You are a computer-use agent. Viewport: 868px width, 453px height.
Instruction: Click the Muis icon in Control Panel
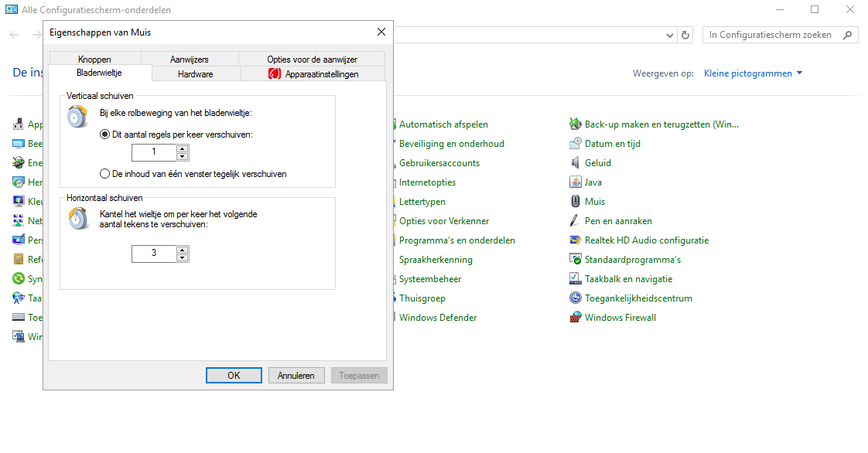tap(575, 201)
